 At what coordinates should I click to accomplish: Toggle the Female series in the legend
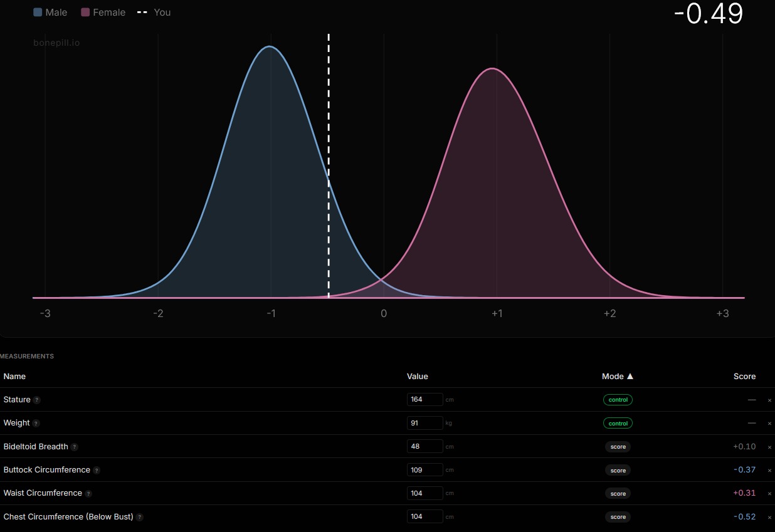pos(103,13)
